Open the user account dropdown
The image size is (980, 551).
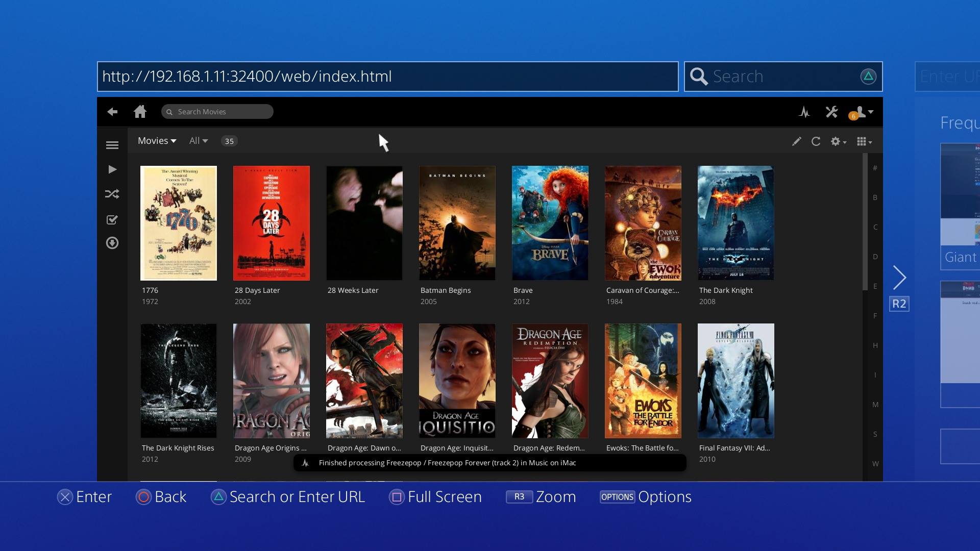click(863, 112)
